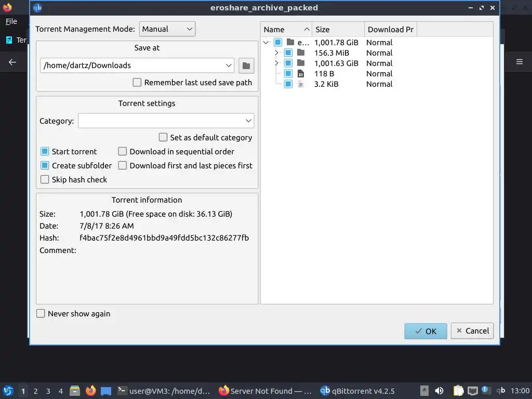Click the qBittorrent logo in title bar
This screenshot has width=532, height=399.
click(37, 7)
